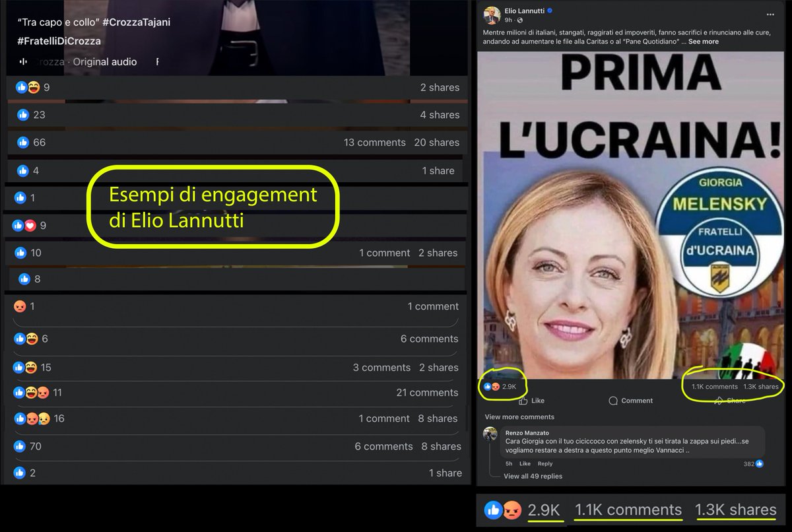Expand View more comments
The width and height of the screenshot is (792, 532).
click(519, 417)
